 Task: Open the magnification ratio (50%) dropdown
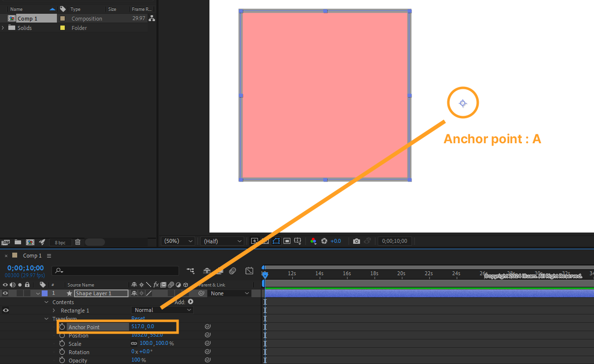[179, 241]
